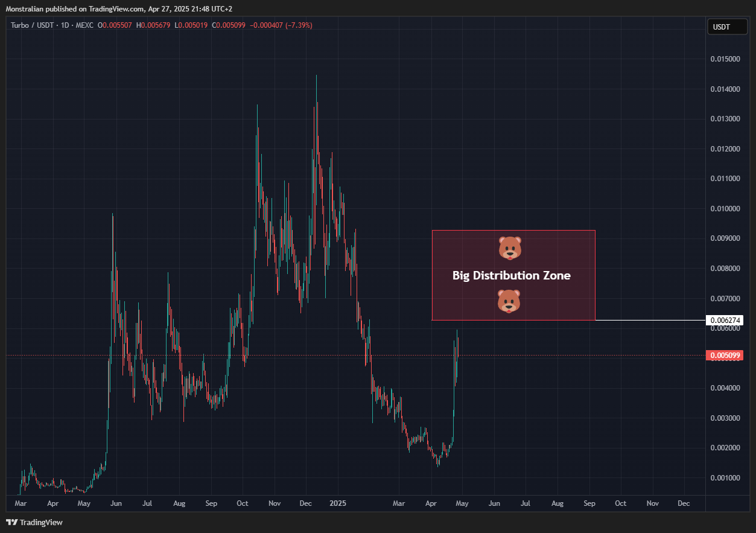The height and width of the screenshot is (533, 756).
Task: Click the 0.007000 price axis label
Action: tap(724, 299)
